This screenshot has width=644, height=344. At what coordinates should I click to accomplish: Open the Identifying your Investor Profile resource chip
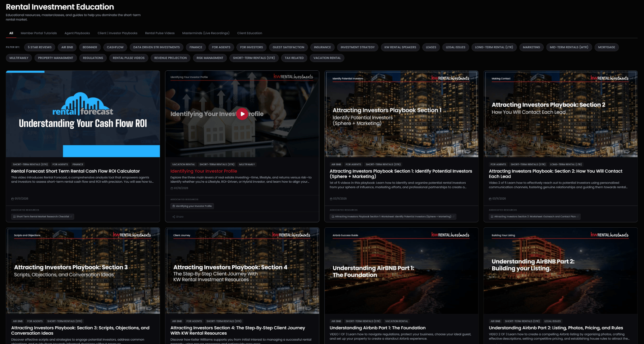pyautogui.click(x=192, y=206)
